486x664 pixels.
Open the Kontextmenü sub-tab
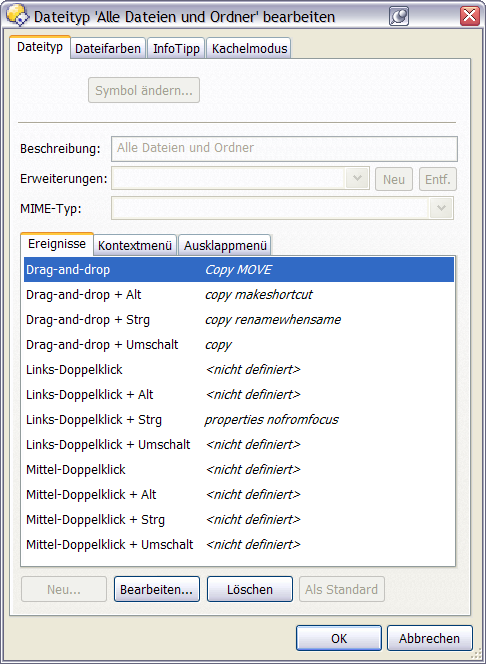click(x=135, y=245)
